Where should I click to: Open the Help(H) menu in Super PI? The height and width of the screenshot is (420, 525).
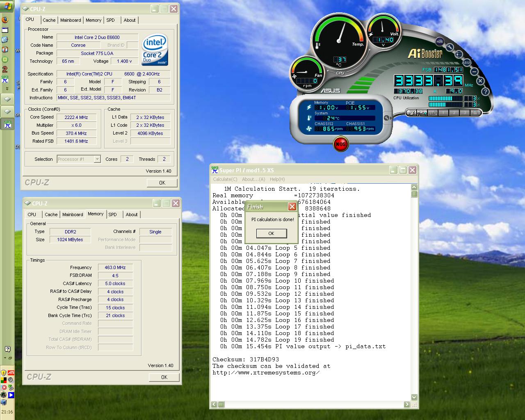tap(277, 179)
